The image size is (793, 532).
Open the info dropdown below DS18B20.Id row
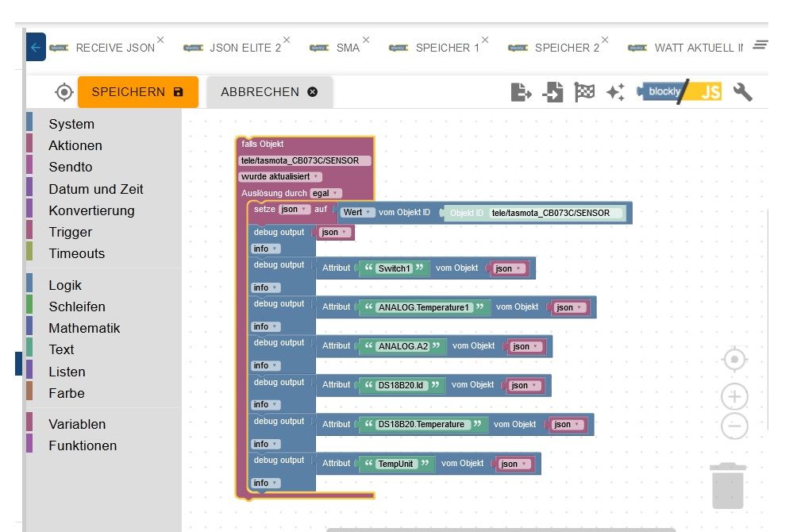pyautogui.click(x=265, y=405)
